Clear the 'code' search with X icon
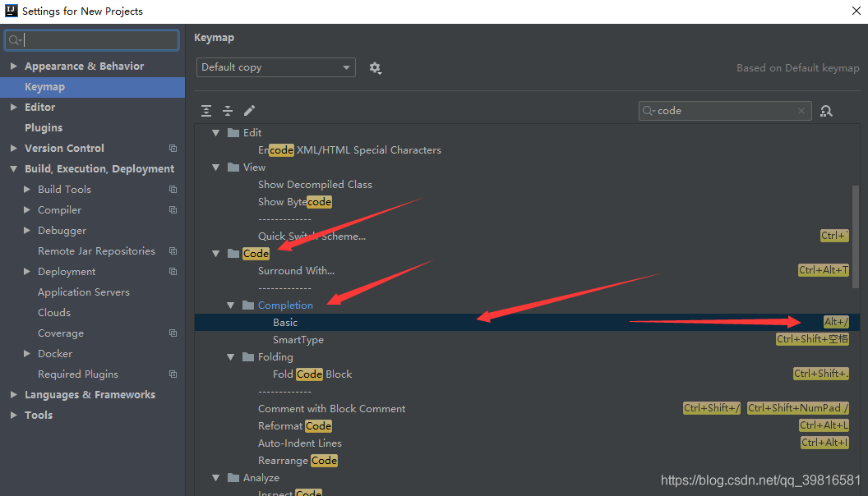This screenshot has height=496, width=868. [x=801, y=111]
